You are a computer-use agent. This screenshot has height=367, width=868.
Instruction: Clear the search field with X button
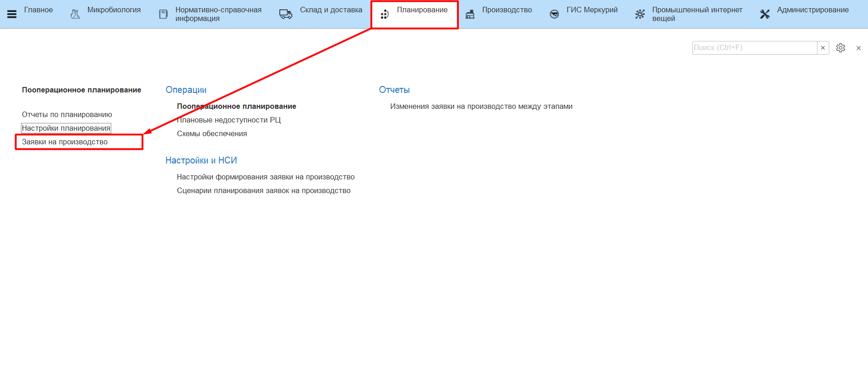tap(823, 48)
